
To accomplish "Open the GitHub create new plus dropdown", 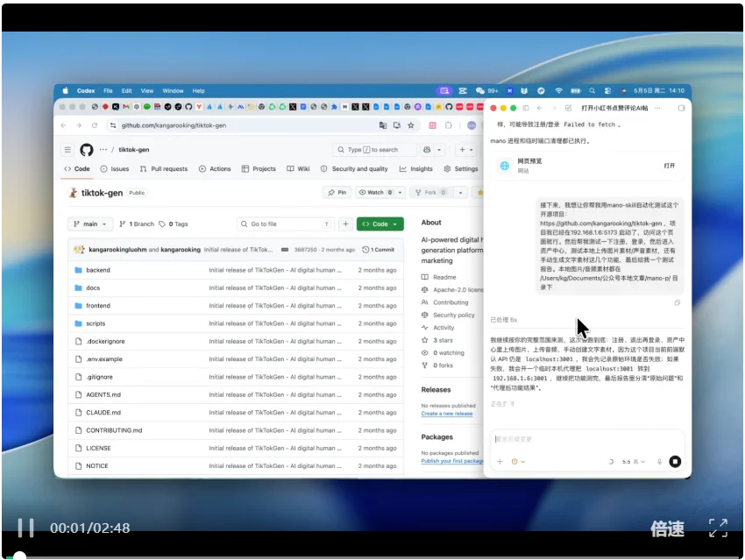I will pos(465,150).
